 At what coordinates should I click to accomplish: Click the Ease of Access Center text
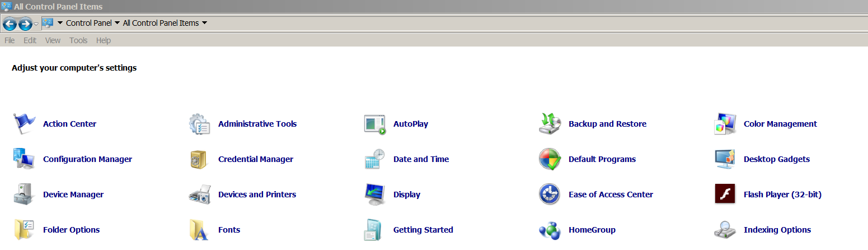click(x=611, y=195)
